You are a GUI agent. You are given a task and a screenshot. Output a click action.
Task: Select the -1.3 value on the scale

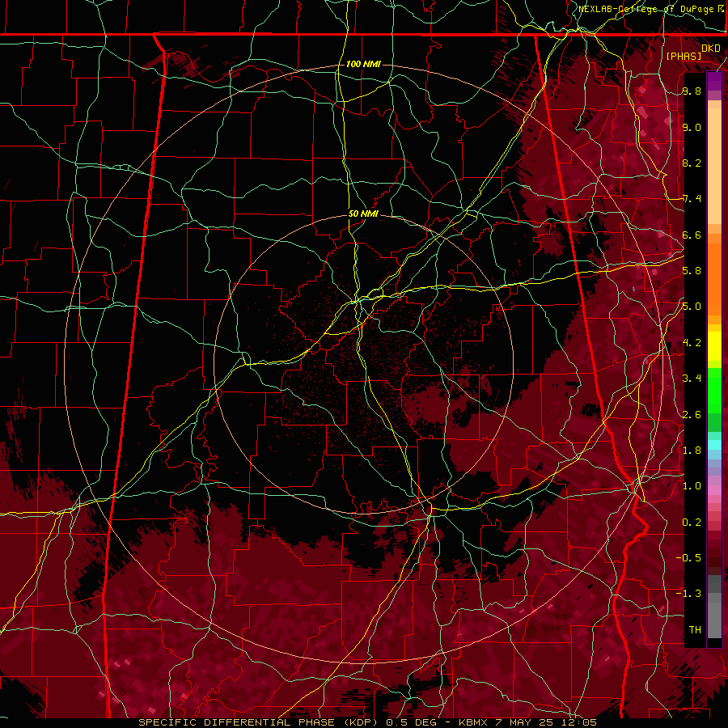[688, 595]
